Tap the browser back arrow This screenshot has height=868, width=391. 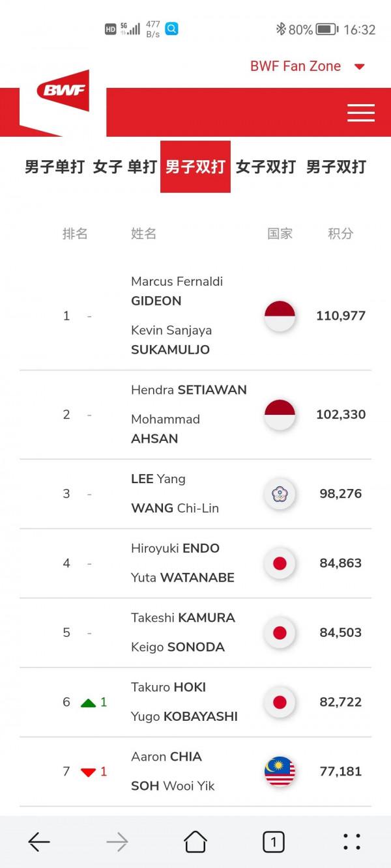(39, 842)
